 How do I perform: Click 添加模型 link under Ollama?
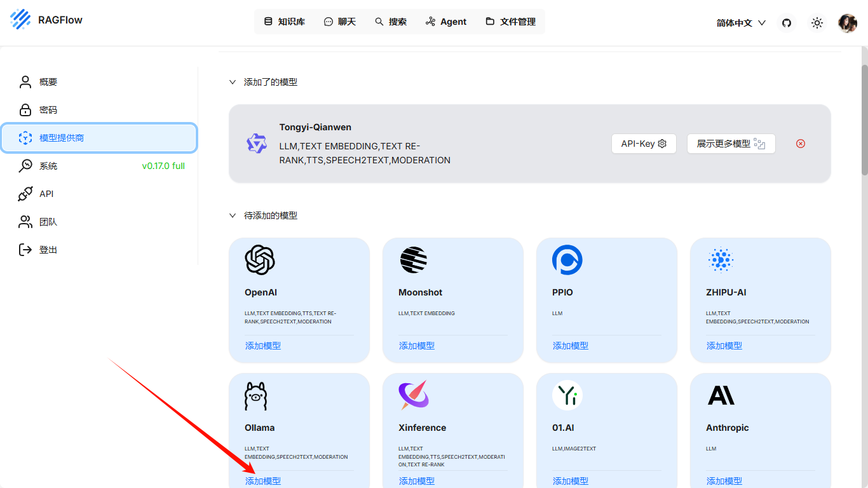point(263,481)
